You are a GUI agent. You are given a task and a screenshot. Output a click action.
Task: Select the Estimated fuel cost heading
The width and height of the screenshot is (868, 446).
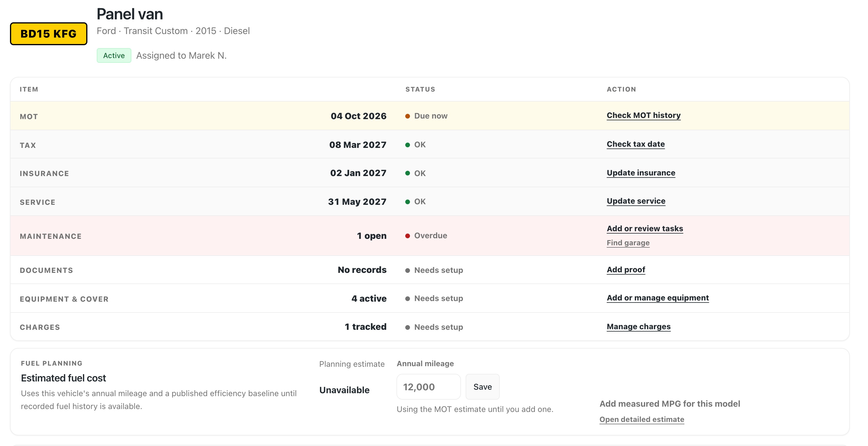(x=63, y=378)
